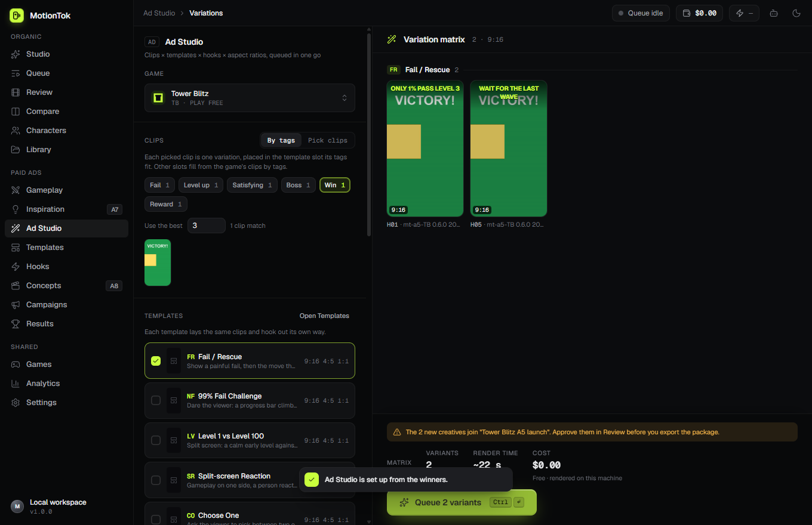
Task: Tick the Split-screen Reaction template checkbox
Action: (156, 480)
